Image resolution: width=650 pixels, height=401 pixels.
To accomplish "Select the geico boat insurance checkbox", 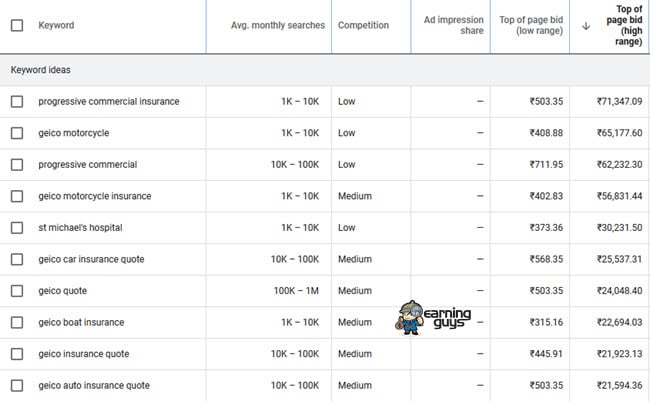I will (17, 322).
